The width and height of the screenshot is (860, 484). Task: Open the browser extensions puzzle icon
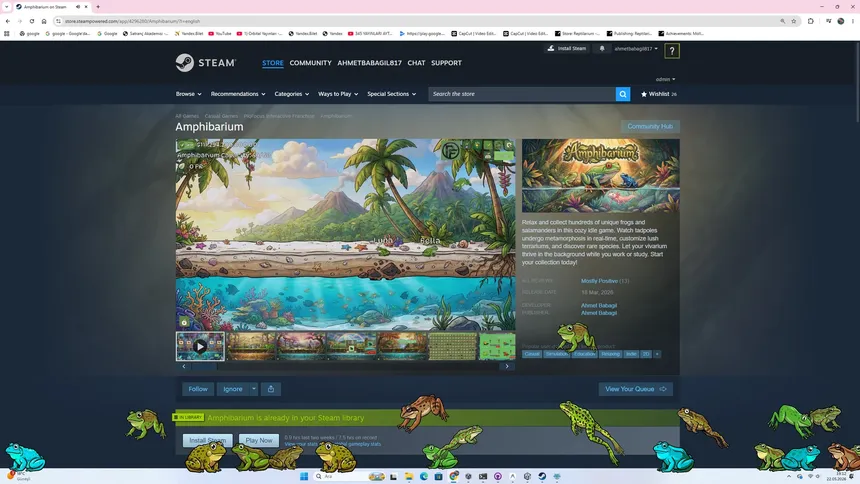(811, 21)
